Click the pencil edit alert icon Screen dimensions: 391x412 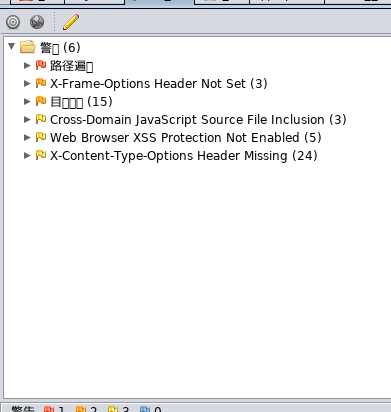pyautogui.click(x=71, y=22)
